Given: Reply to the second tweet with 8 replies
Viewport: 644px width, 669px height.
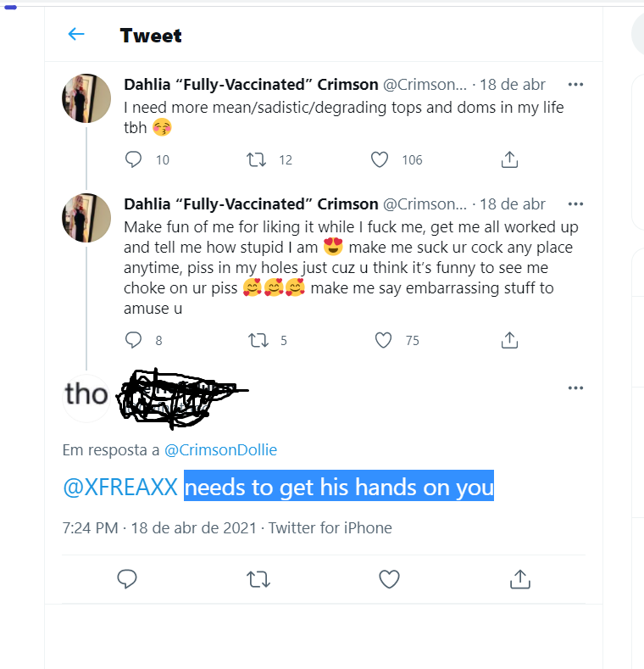Looking at the screenshot, I should (133, 340).
